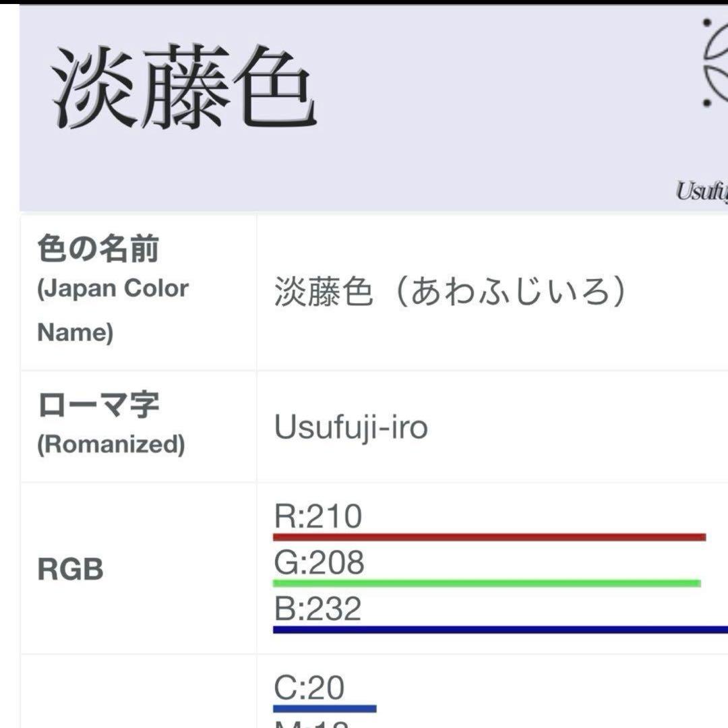Click the red R channel bar
This screenshot has height=728, width=728.
(x=489, y=537)
